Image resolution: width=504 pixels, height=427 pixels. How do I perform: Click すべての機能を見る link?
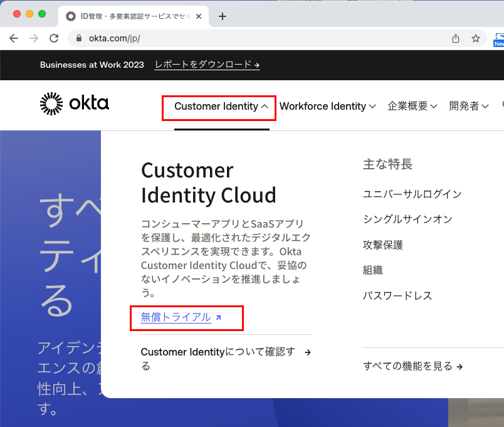412,366
